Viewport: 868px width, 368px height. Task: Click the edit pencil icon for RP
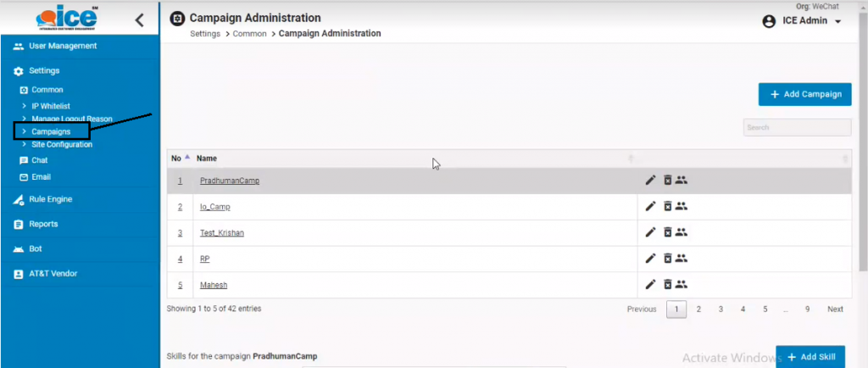650,259
